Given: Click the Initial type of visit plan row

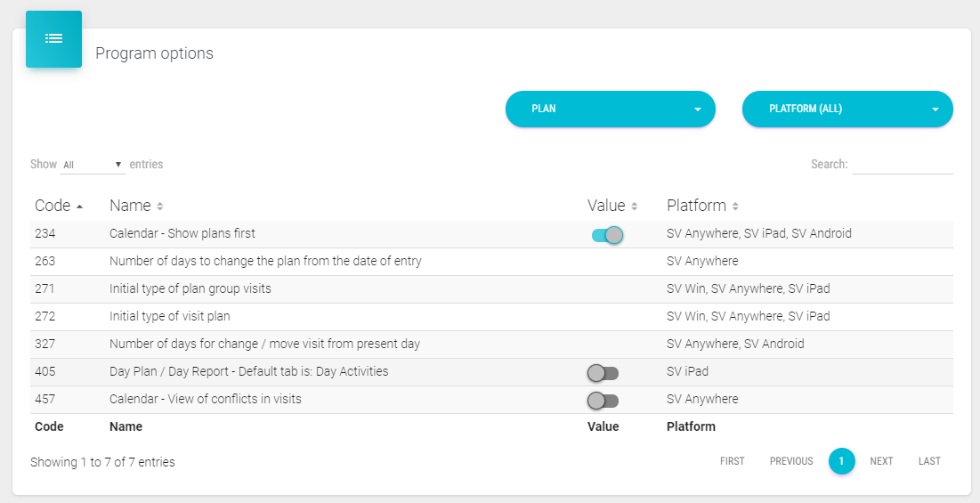Looking at the screenshot, I should pyautogui.click(x=169, y=317).
